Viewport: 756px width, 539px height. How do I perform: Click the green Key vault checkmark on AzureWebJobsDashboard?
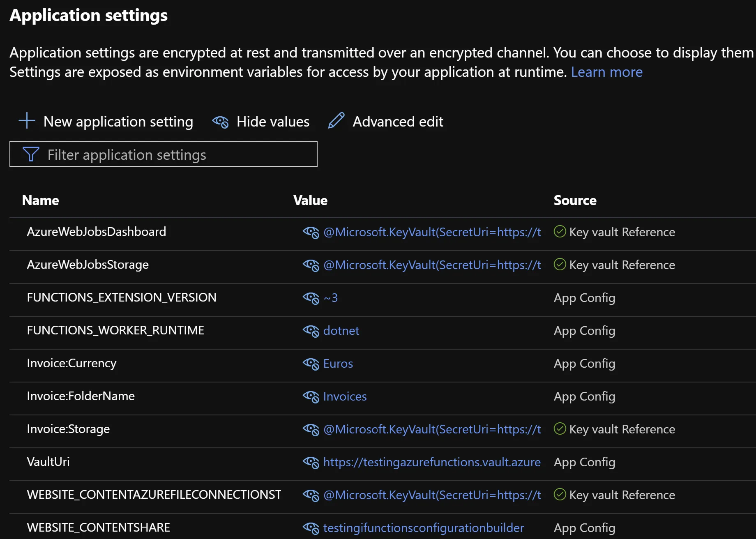560,231
